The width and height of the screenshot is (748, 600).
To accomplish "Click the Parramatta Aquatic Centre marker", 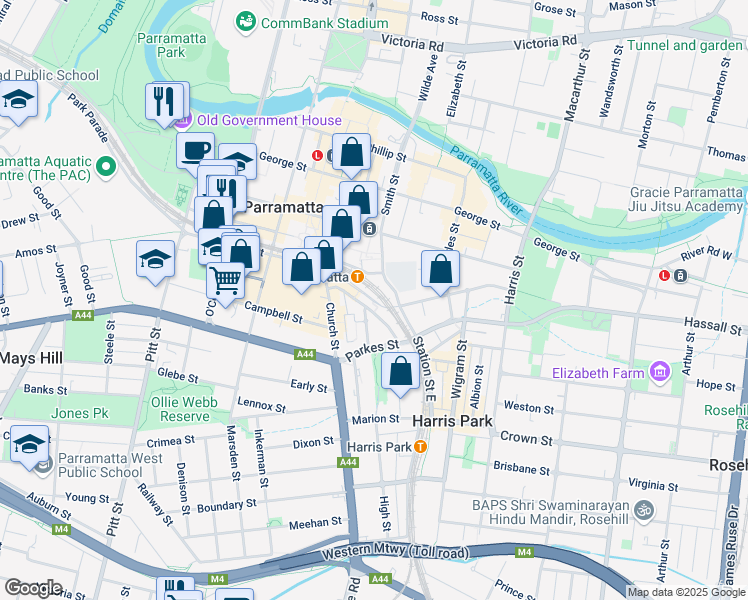I will point(106,167).
